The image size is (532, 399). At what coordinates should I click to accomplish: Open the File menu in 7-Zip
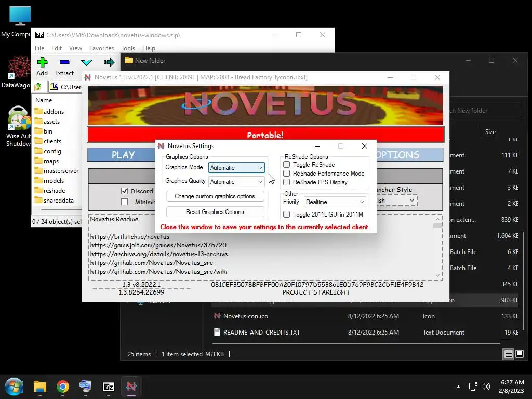point(39,48)
